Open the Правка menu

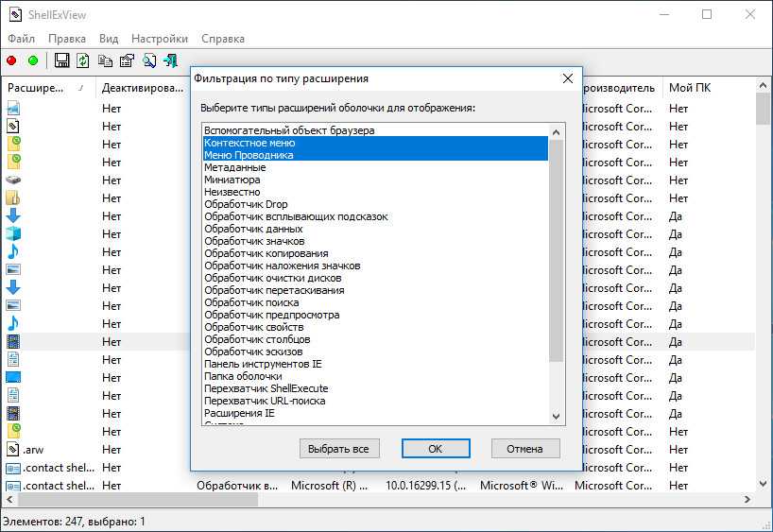pyautogui.click(x=67, y=39)
